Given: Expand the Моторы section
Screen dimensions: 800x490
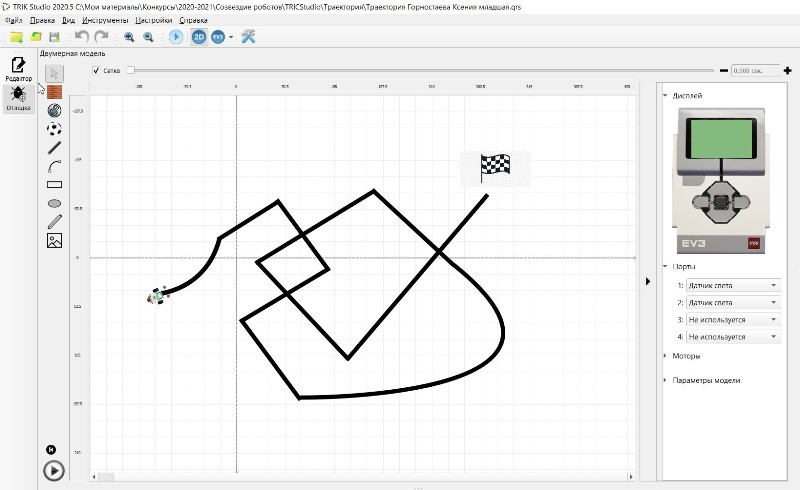Looking at the screenshot, I should [x=686, y=355].
